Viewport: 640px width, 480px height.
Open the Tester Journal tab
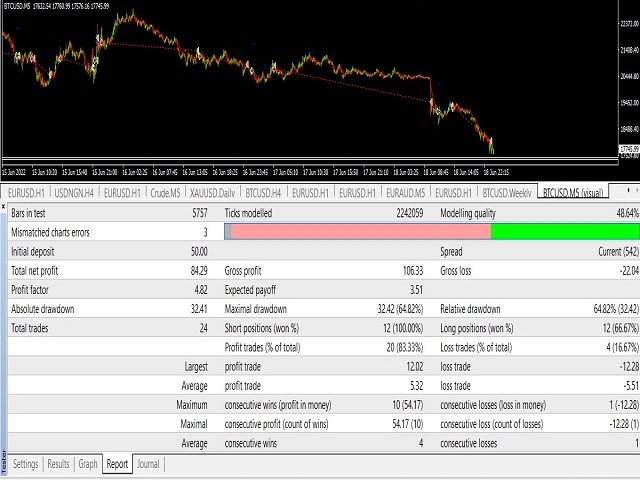(148, 464)
